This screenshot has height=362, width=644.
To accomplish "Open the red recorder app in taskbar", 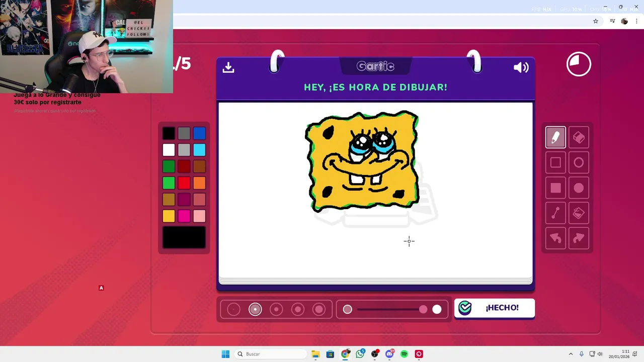I will (419, 354).
